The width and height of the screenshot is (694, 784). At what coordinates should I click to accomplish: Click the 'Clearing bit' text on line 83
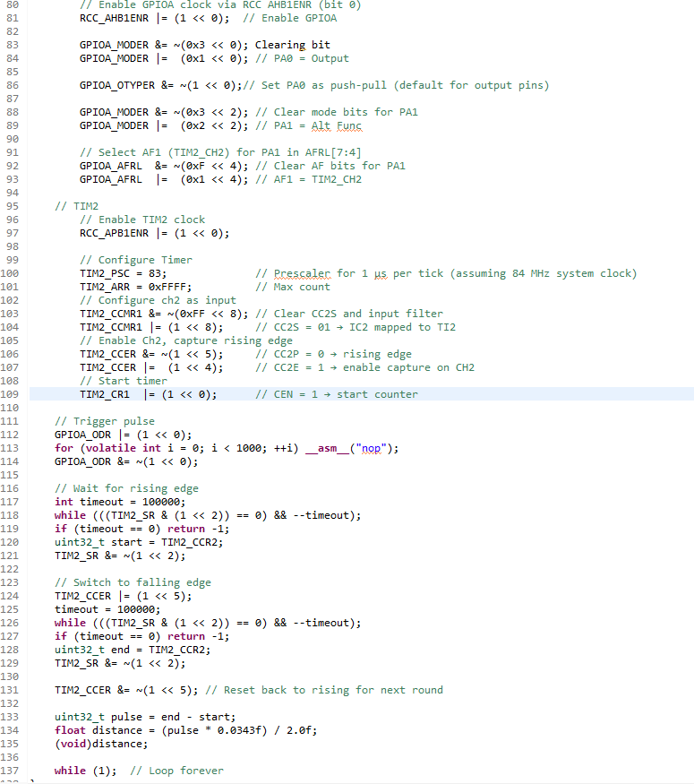pos(292,45)
